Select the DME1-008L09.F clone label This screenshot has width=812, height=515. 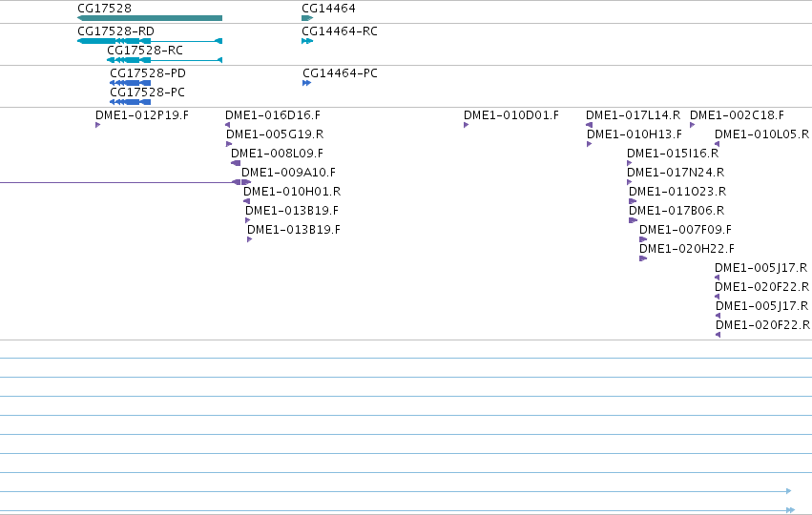tap(277, 154)
